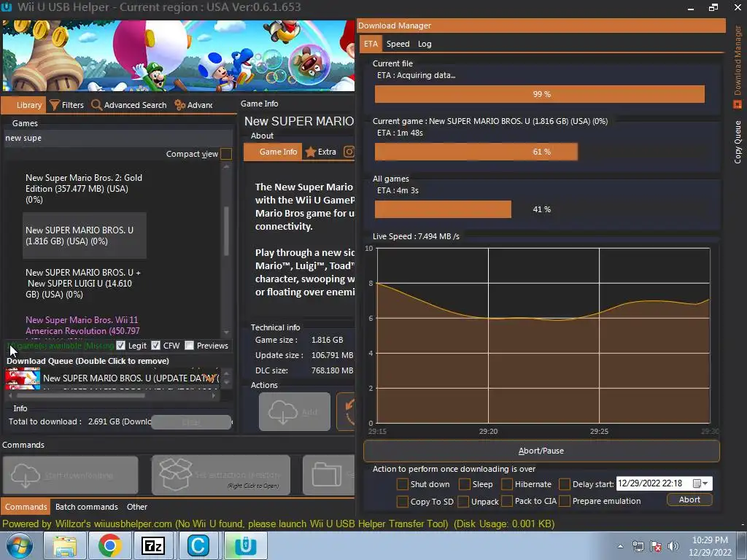Click the games list scroll-down arrow
Image resolution: width=747 pixels, height=560 pixels.
tap(226, 332)
